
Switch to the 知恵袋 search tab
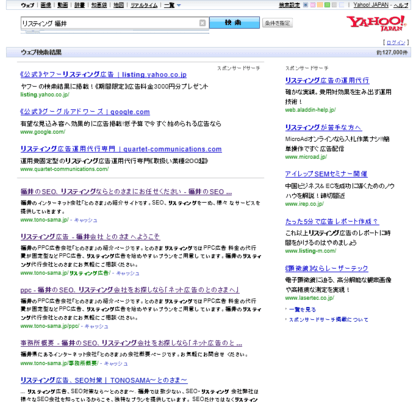(x=99, y=5)
